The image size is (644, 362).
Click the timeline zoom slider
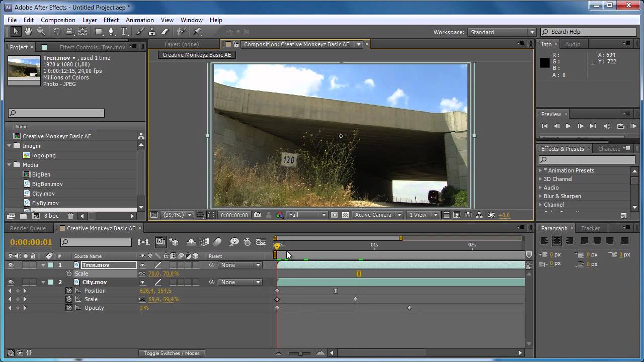tap(300, 353)
